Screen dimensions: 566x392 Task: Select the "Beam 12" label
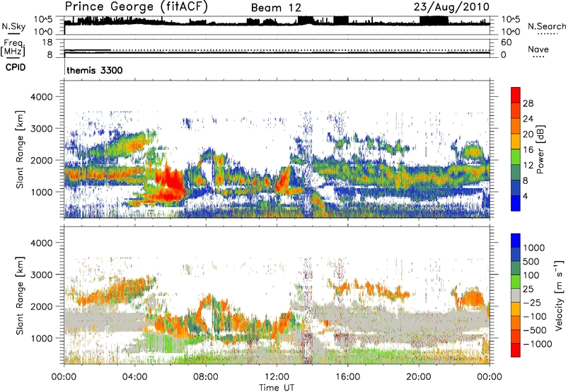tap(276, 8)
